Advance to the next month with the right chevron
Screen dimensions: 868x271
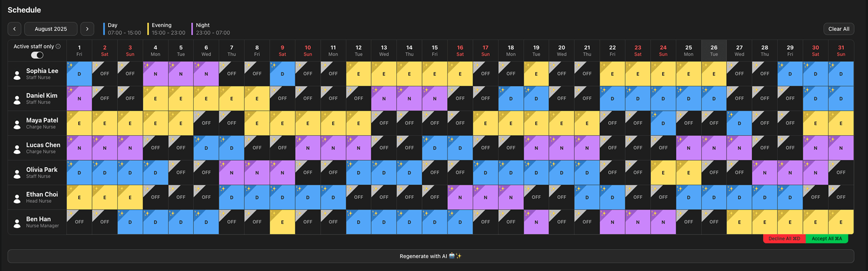coord(87,29)
